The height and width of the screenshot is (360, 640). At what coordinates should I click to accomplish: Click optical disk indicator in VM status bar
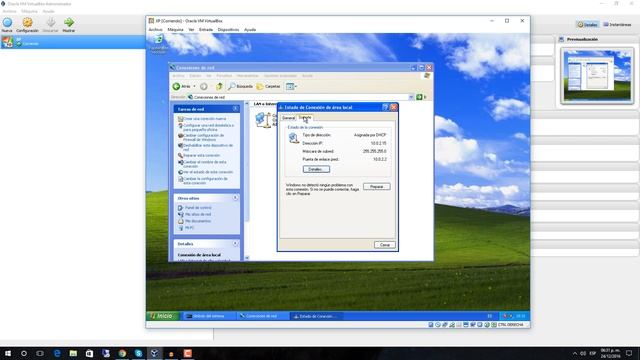[x=438, y=325]
